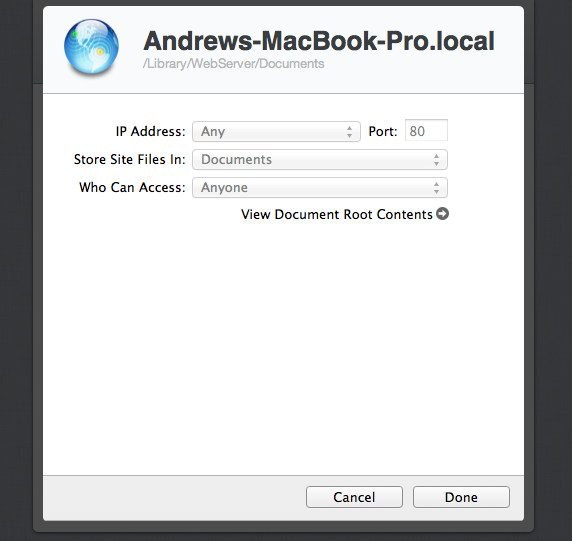Open the View Document Root Contents arrow
Screen dimensions: 572x541
[x=442, y=214]
